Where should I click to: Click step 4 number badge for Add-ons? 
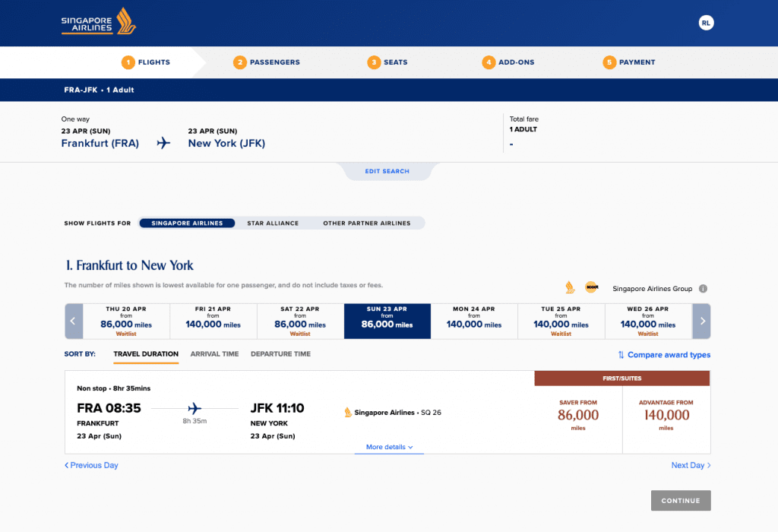[x=489, y=62]
